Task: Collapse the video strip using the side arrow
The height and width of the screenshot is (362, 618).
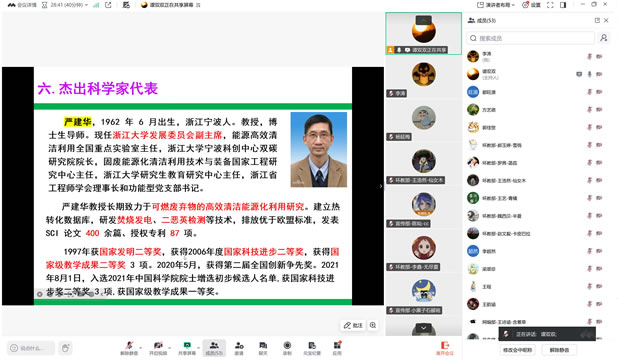Action: 381,186
